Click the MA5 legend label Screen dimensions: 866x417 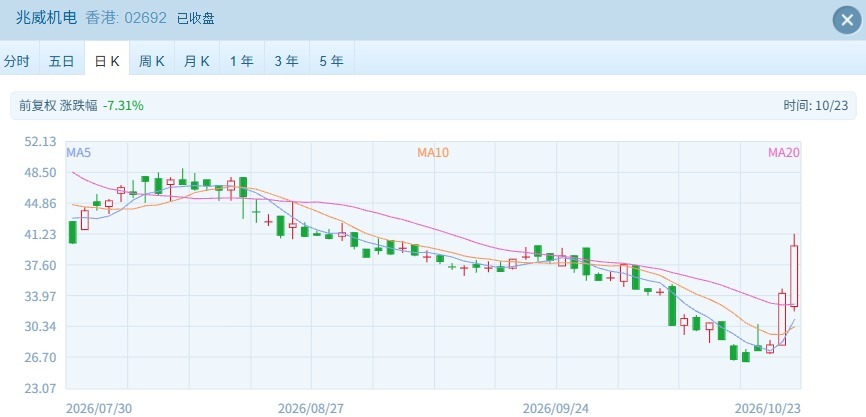(78, 153)
